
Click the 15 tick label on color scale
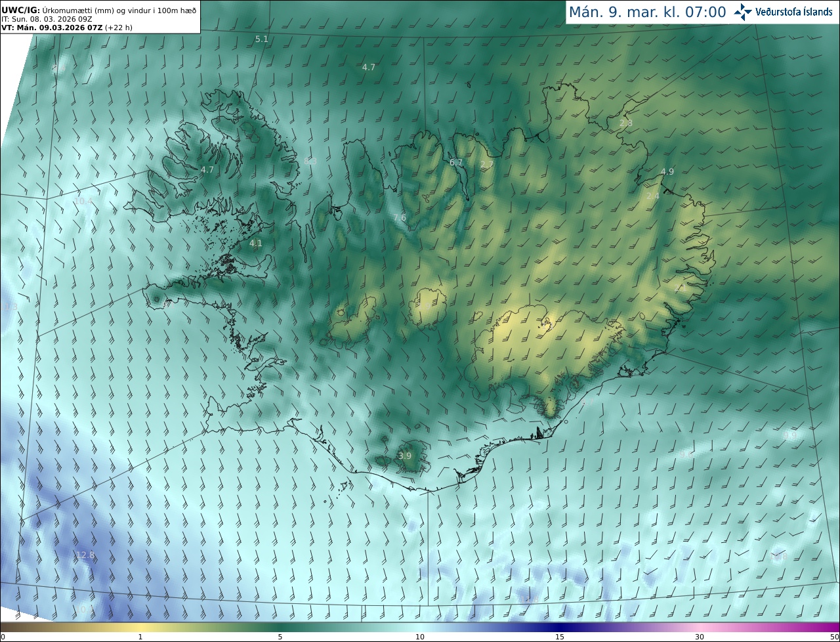pyautogui.click(x=560, y=637)
